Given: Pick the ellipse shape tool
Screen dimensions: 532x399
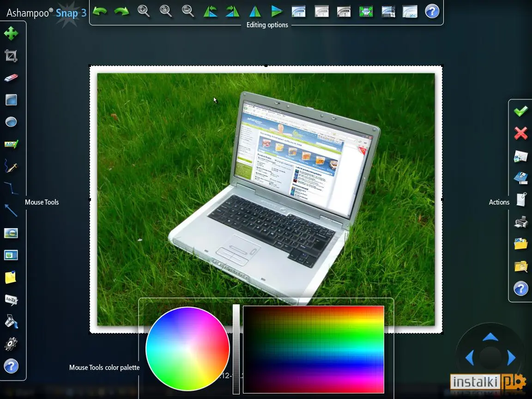Looking at the screenshot, I should click(x=11, y=122).
